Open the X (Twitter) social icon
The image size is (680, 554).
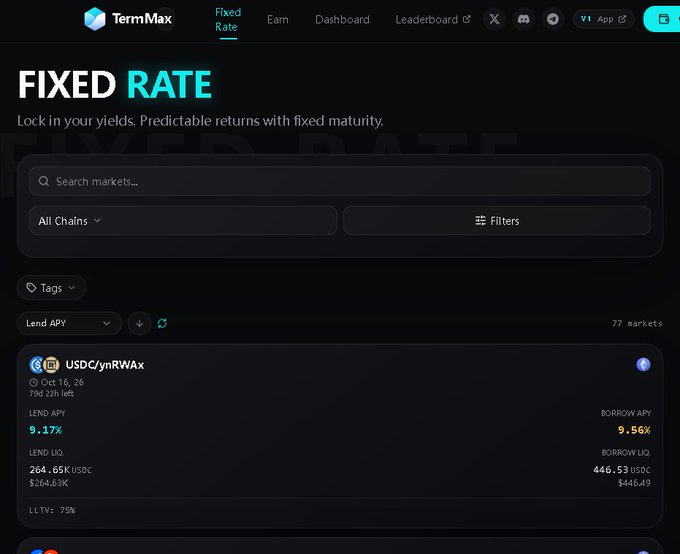[494, 19]
